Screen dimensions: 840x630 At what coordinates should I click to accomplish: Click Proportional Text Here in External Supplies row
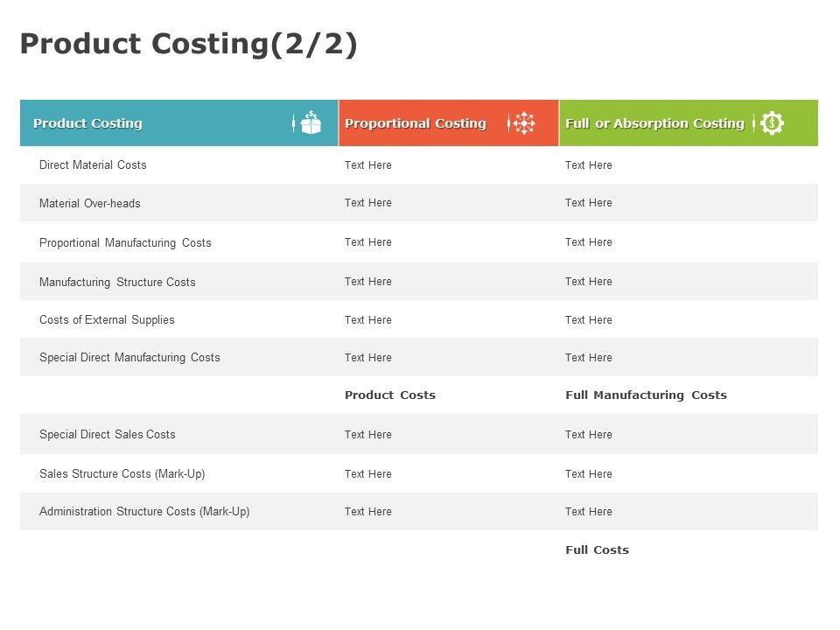tap(368, 320)
